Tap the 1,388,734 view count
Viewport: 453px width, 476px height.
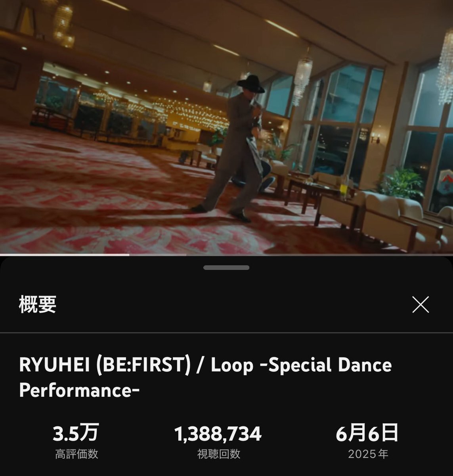(218, 434)
